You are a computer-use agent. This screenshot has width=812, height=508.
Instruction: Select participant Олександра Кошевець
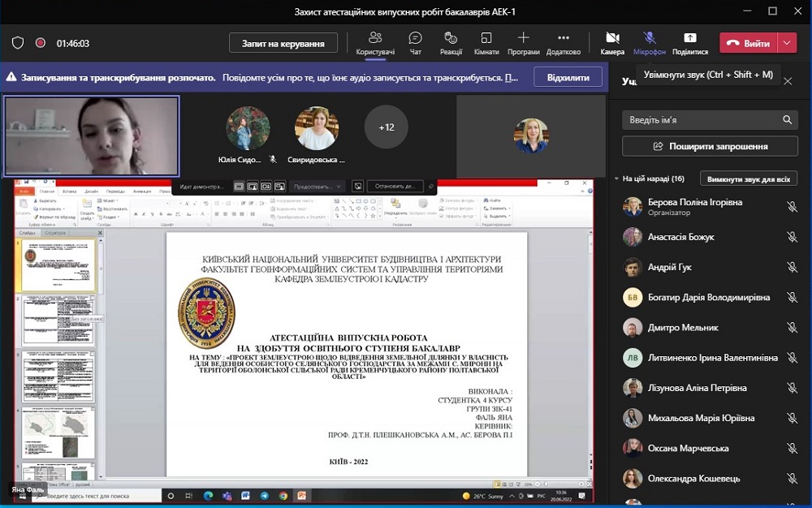(x=709, y=479)
